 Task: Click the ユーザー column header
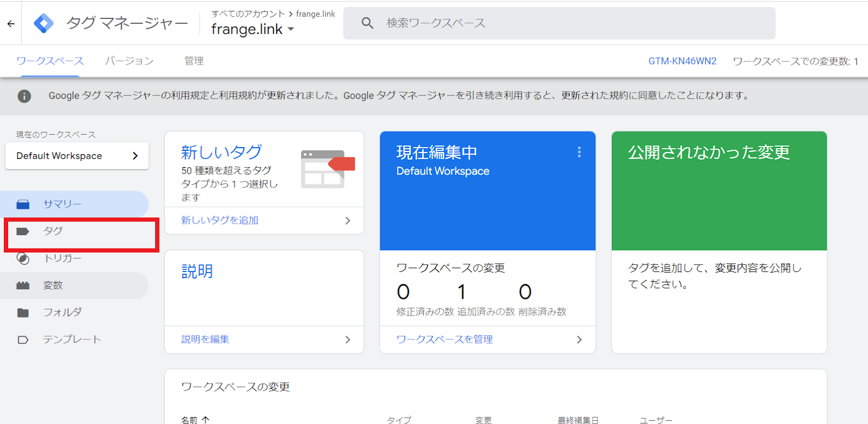point(656,420)
